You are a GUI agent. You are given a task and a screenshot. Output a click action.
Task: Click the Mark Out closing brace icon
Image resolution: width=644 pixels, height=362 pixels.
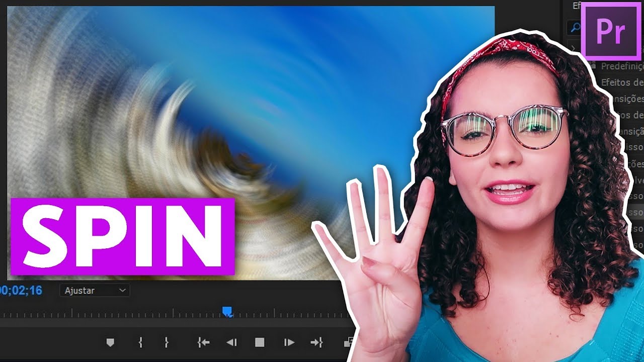click(x=166, y=342)
